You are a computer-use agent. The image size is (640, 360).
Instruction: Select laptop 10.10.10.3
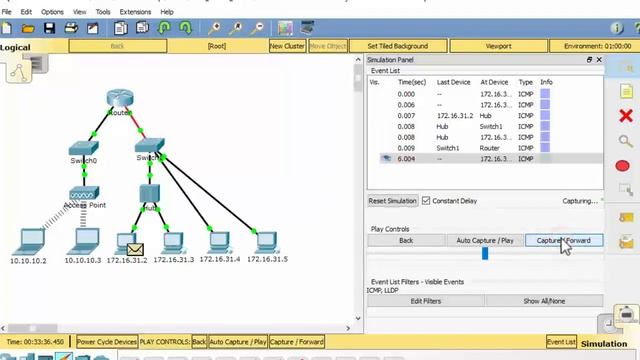click(x=83, y=242)
